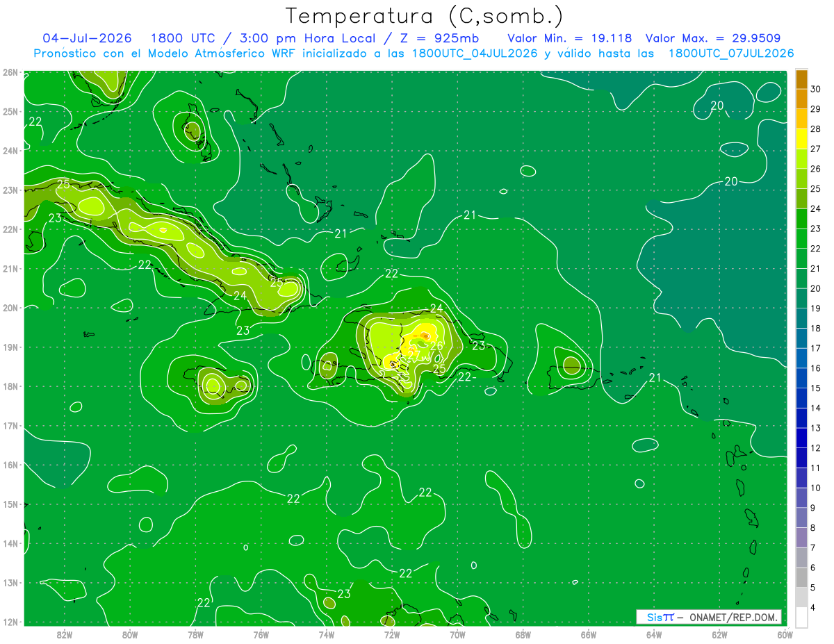Click the contour label "26" over Hispaniola
The image size is (834, 644).
click(436, 346)
